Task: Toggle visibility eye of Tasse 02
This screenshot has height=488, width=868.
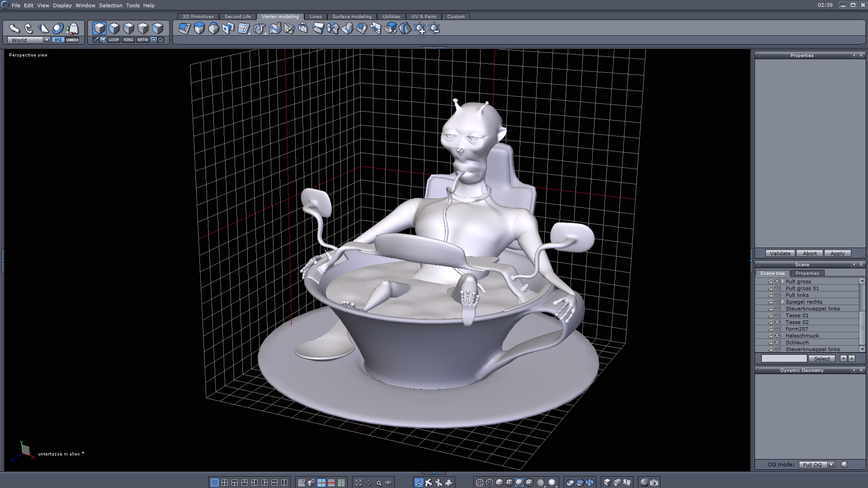Action: click(777, 322)
